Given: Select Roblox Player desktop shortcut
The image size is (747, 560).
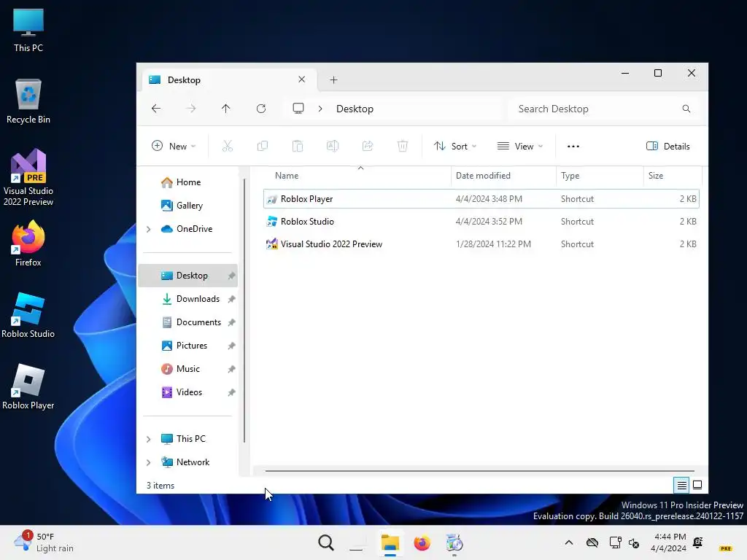Looking at the screenshot, I should [28, 386].
